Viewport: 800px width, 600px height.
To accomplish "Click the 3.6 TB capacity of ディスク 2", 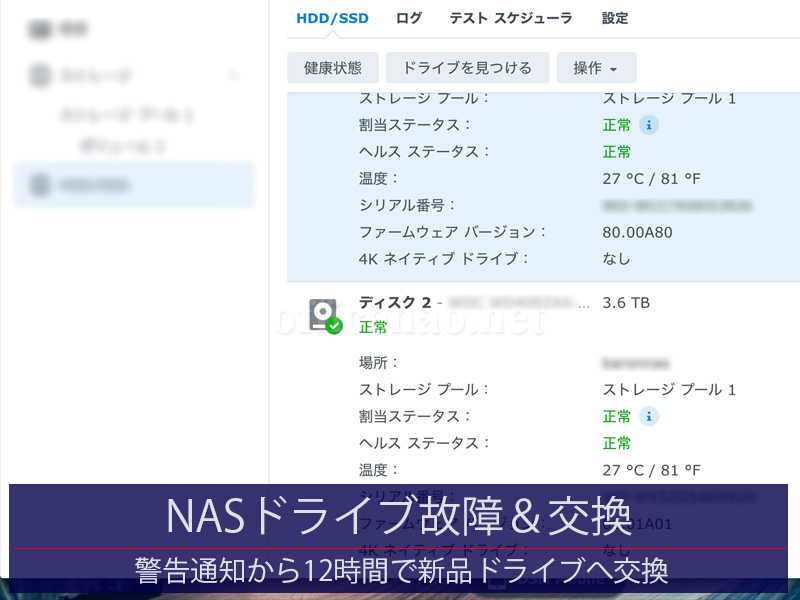I will coord(626,302).
